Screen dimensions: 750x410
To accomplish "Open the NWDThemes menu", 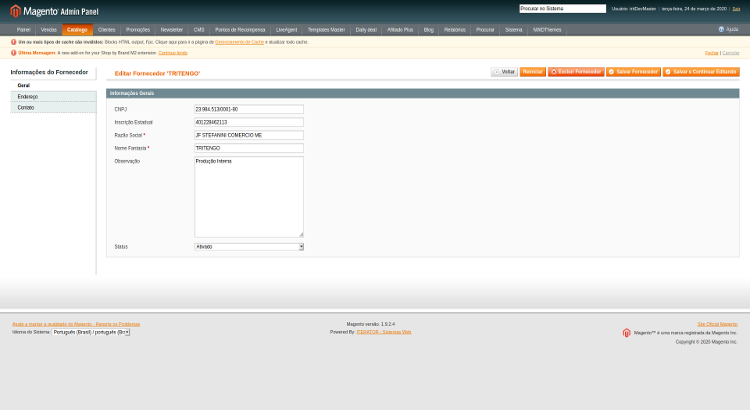I will 547,30.
